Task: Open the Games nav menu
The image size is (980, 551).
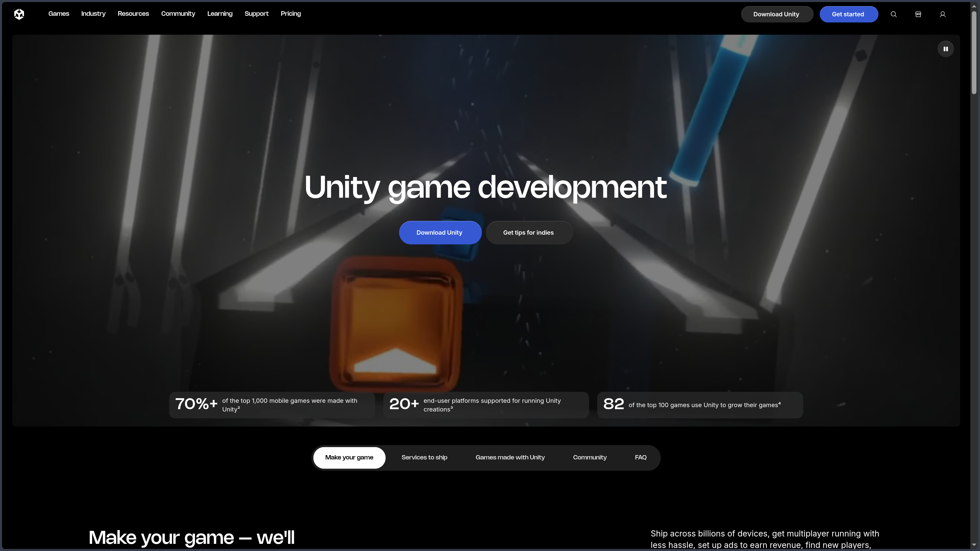Action: click(x=59, y=14)
